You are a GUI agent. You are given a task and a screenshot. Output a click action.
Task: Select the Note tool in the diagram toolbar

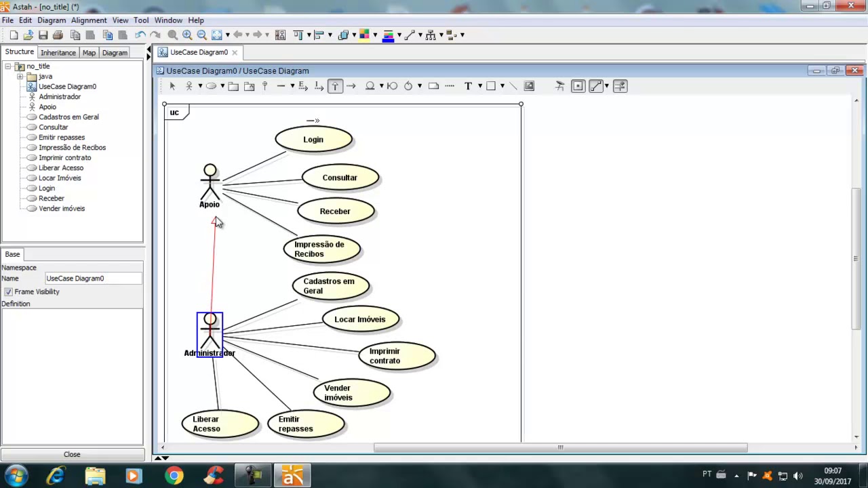pos(433,86)
